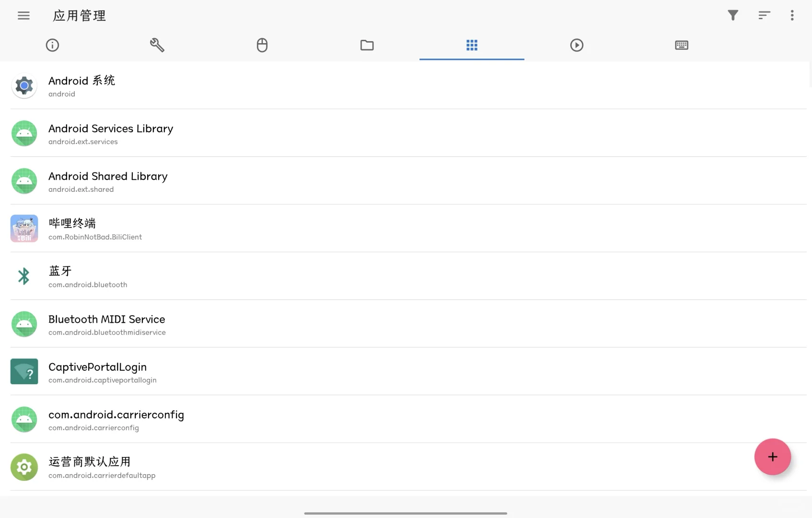This screenshot has height=518, width=812.
Task: Select the com.android.carrierconfig app title
Action: tap(116, 415)
